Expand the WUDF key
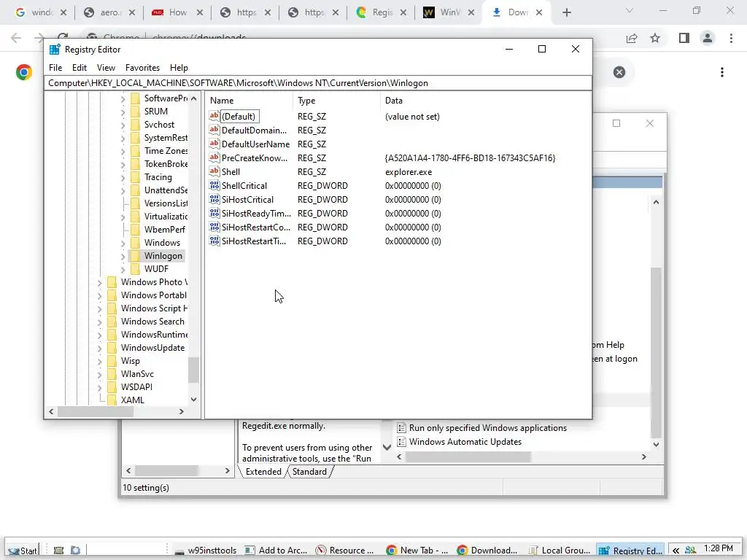The height and width of the screenshot is (560, 747). [x=123, y=270]
